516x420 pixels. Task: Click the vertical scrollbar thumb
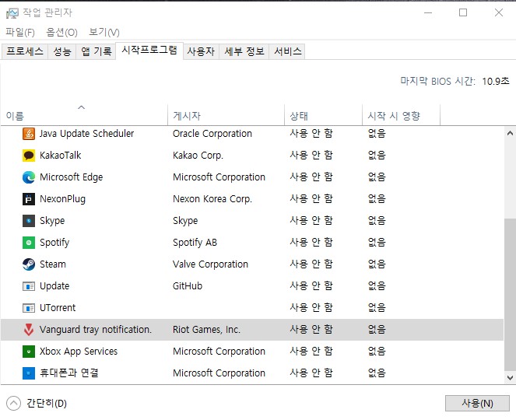510,294
